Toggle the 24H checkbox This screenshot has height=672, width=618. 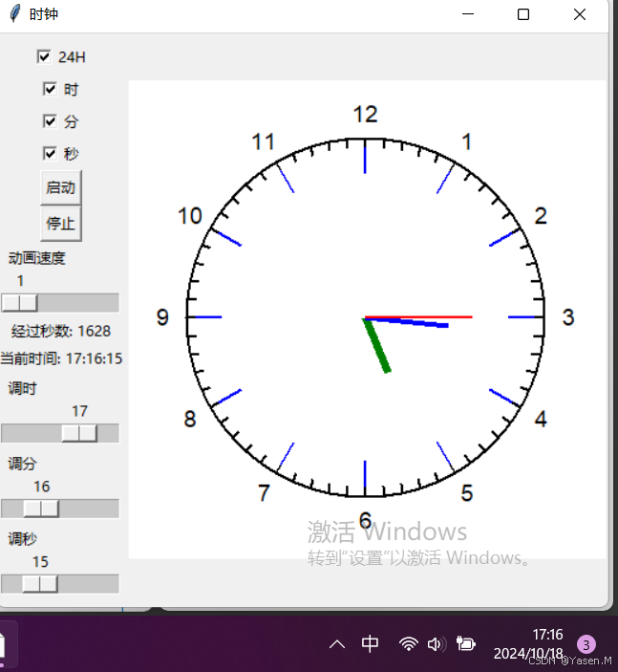point(44,56)
